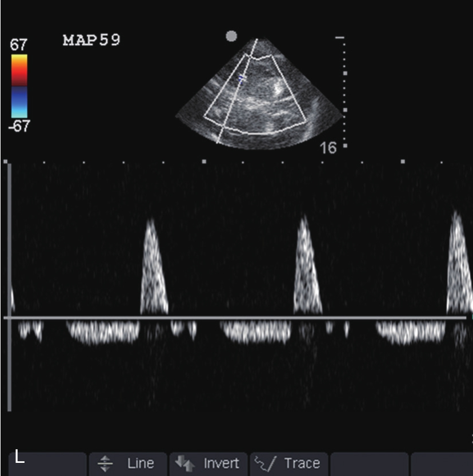Screen dimensions: 473x476
Task: Click the depth value 16
Action: (x=328, y=148)
